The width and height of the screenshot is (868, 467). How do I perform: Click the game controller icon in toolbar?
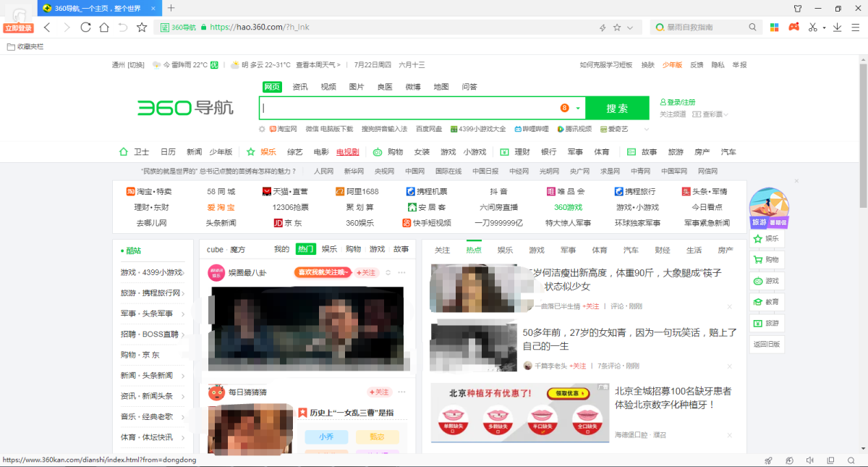(793, 28)
